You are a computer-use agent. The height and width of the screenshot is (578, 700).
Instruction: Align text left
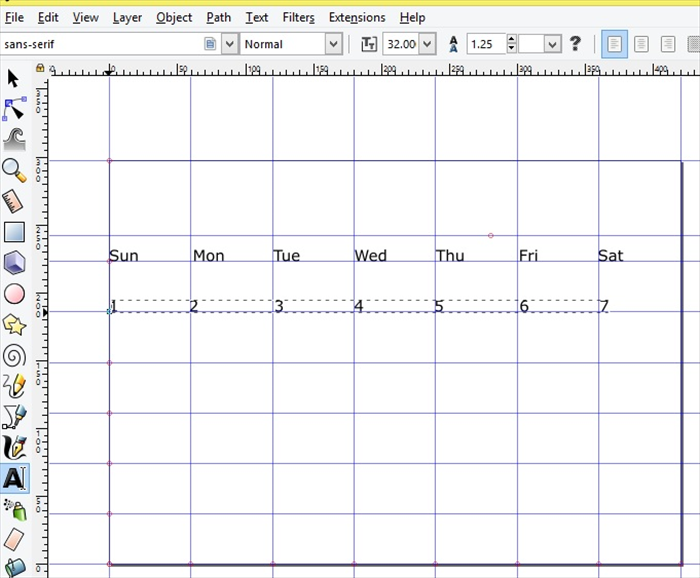tap(614, 44)
